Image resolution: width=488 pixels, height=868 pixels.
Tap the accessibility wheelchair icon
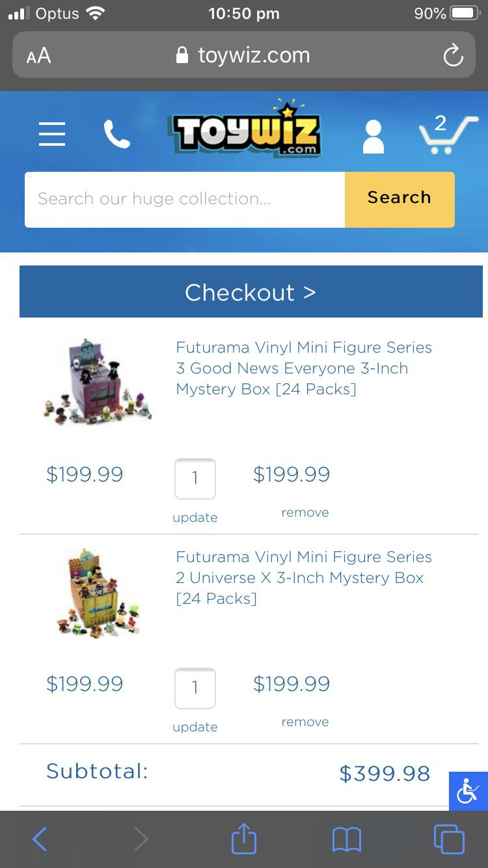[468, 791]
